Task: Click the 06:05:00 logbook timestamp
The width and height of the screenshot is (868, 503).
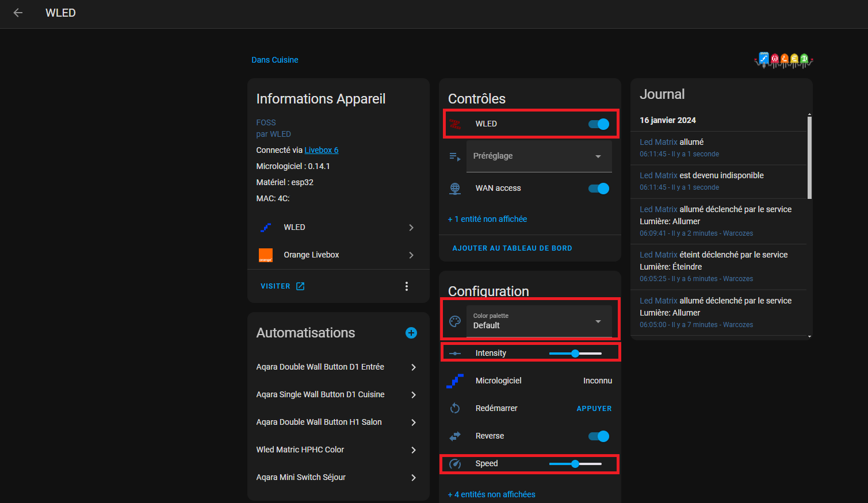Action: [653, 325]
